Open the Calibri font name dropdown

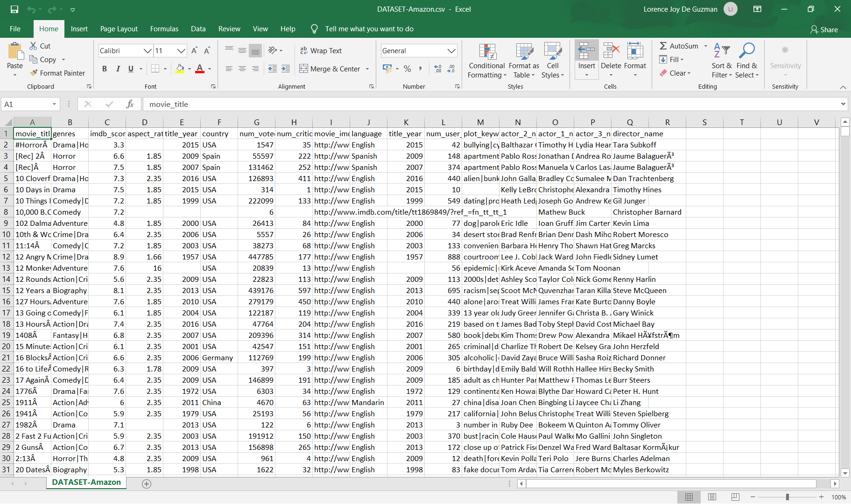click(147, 51)
